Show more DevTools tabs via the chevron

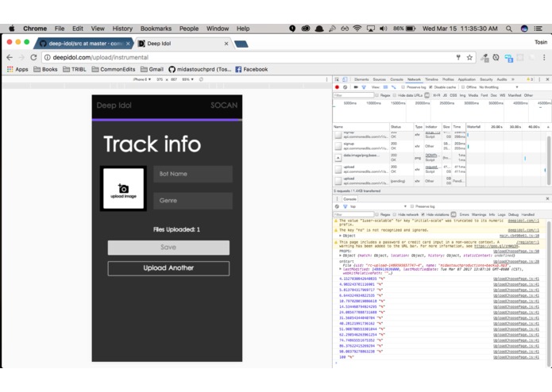[x=513, y=79]
